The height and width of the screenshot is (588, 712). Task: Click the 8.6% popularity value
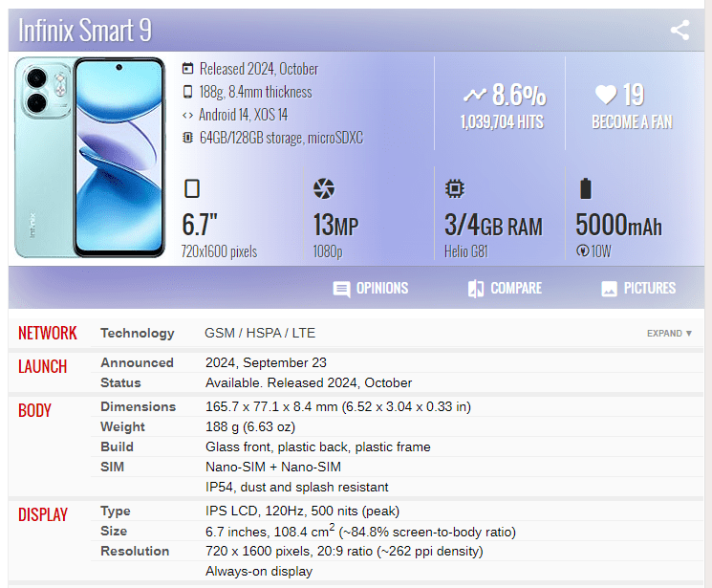click(519, 95)
